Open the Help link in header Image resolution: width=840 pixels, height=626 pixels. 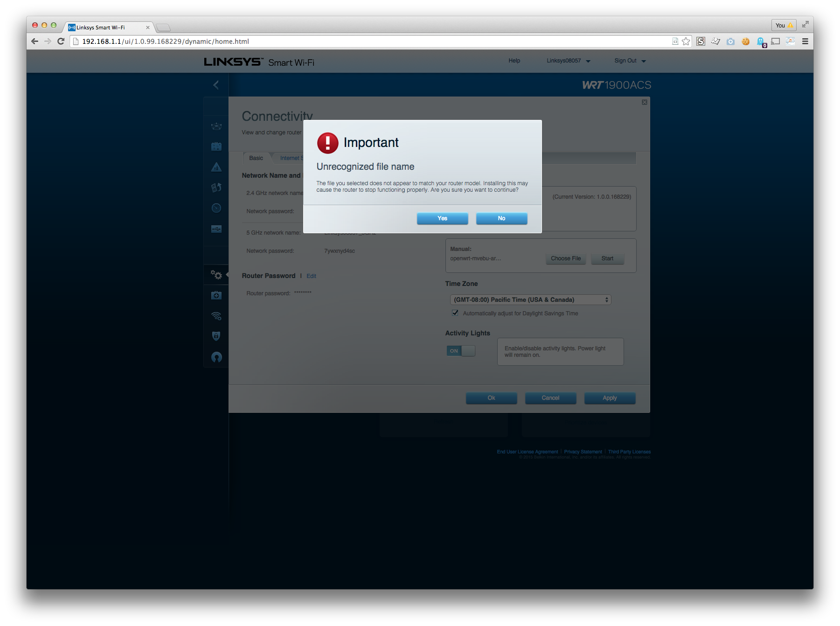click(x=514, y=61)
